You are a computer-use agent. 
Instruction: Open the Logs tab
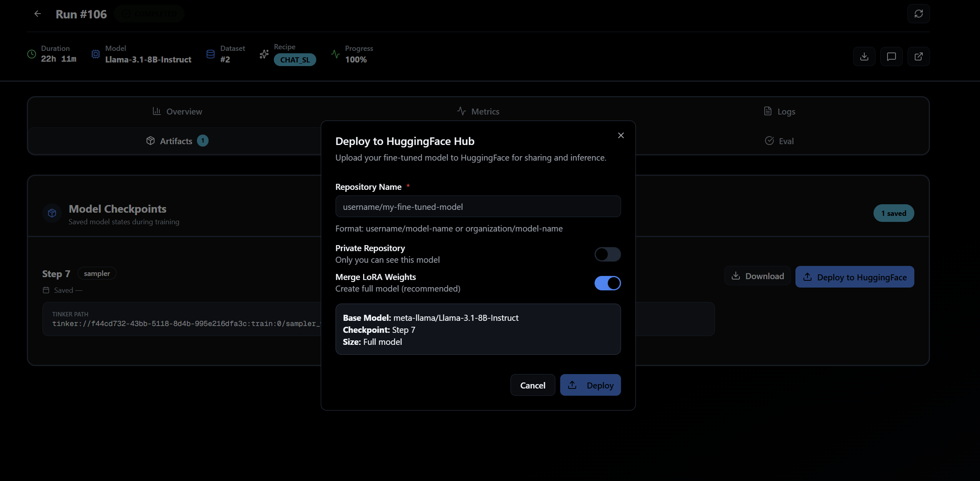(779, 111)
